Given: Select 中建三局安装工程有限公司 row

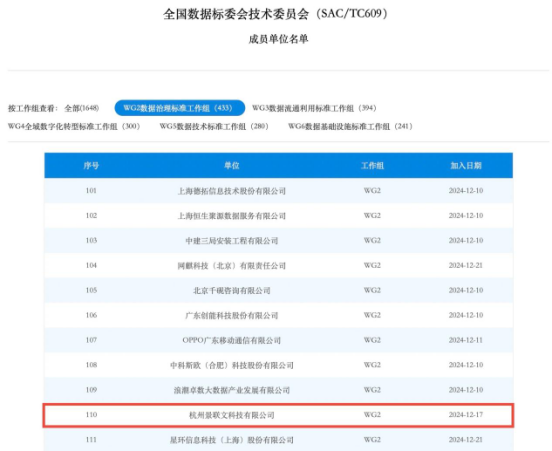Looking at the screenshot, I should (278, 240).
